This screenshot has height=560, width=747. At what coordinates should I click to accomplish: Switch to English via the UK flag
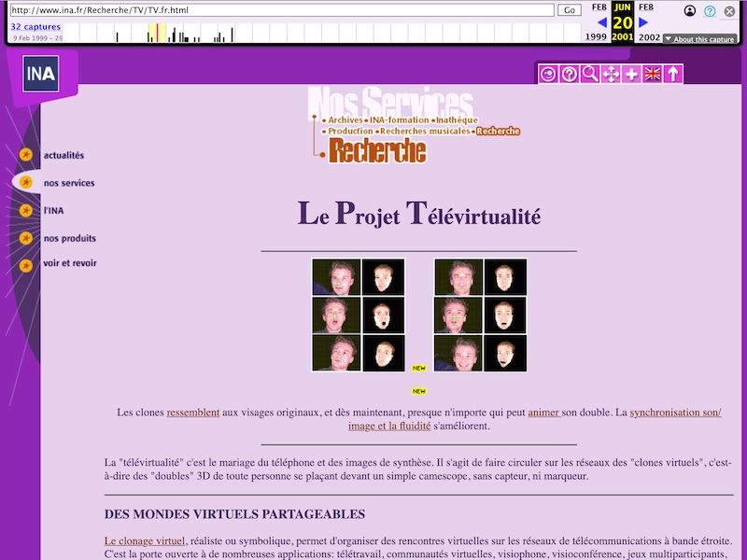pyautogui.click(x=652, y=75)
